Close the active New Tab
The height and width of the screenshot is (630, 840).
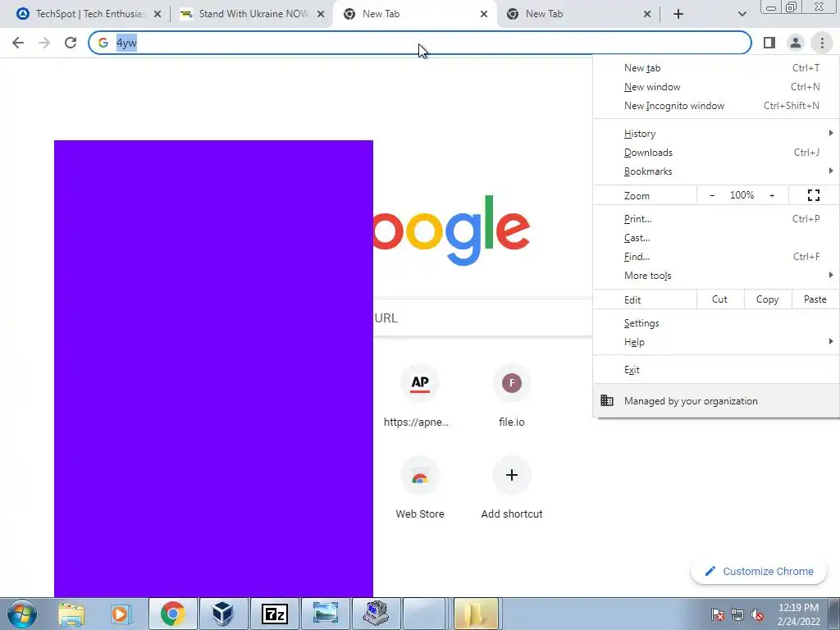484,15
